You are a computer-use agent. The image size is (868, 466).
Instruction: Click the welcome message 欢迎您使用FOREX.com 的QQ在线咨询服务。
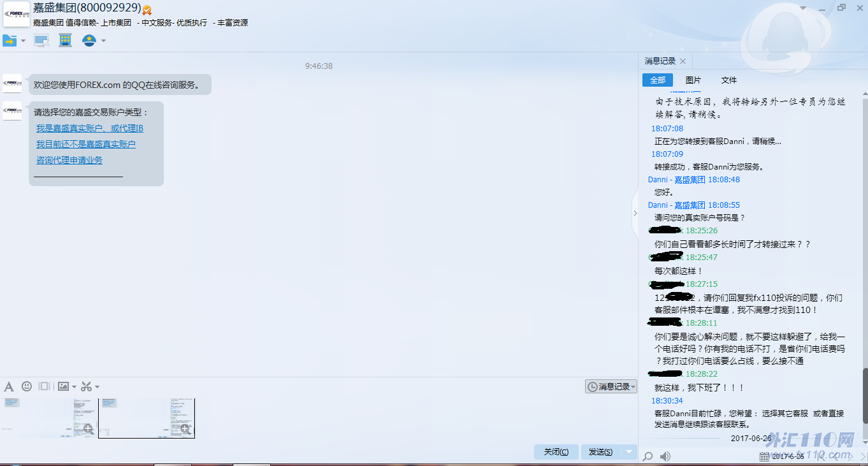coord(117,85)
